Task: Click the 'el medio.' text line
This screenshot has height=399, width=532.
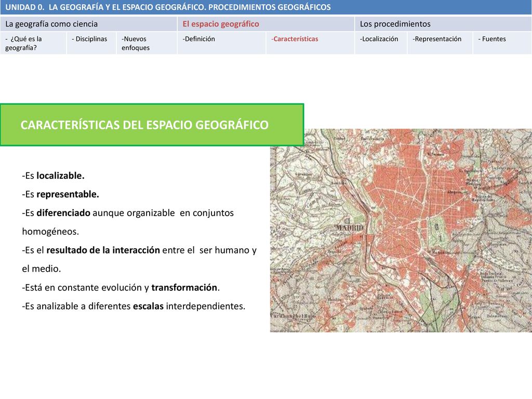Action: click(42, 269)
